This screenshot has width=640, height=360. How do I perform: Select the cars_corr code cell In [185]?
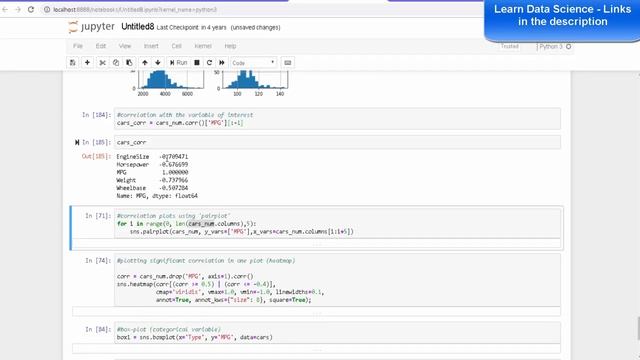337,142
